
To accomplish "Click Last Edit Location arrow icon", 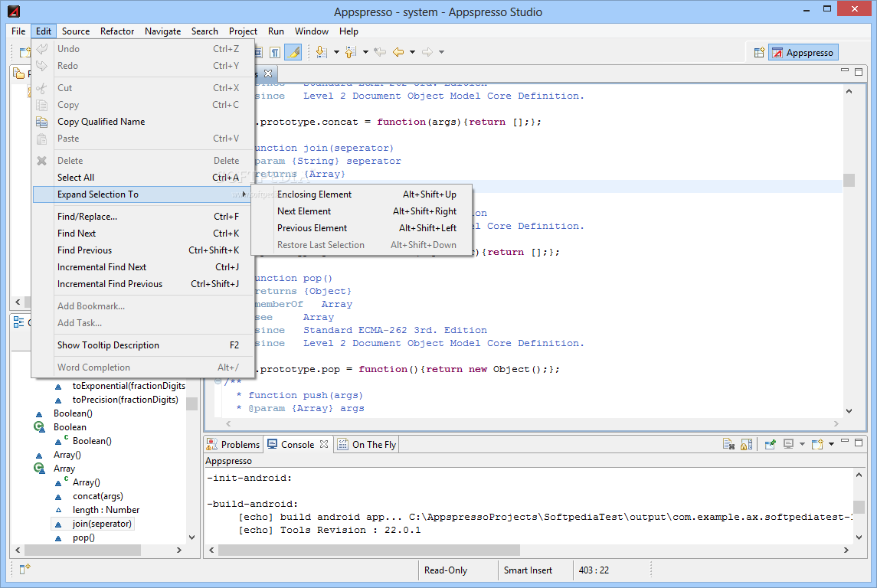I will (381, 52).
